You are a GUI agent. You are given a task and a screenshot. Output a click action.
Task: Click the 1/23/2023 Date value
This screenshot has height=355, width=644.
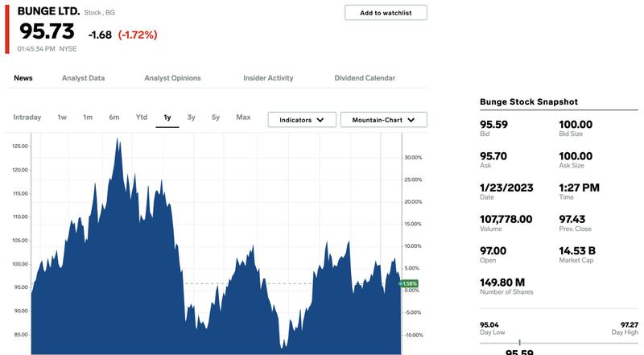506,188
